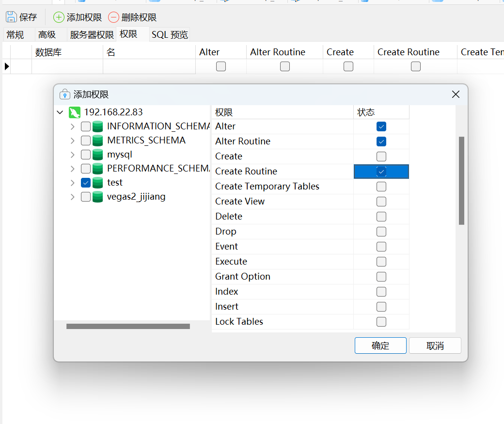Click the INFORMATION_SCHEMA database icon
The height and width of the screenshot is (424, 504).
coord(98,126)
